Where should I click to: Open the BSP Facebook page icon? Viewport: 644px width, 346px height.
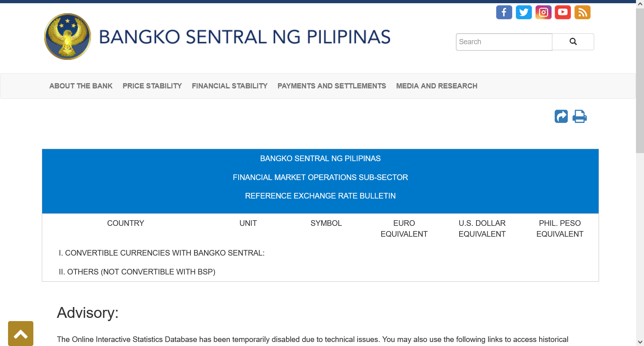[504, 12]
